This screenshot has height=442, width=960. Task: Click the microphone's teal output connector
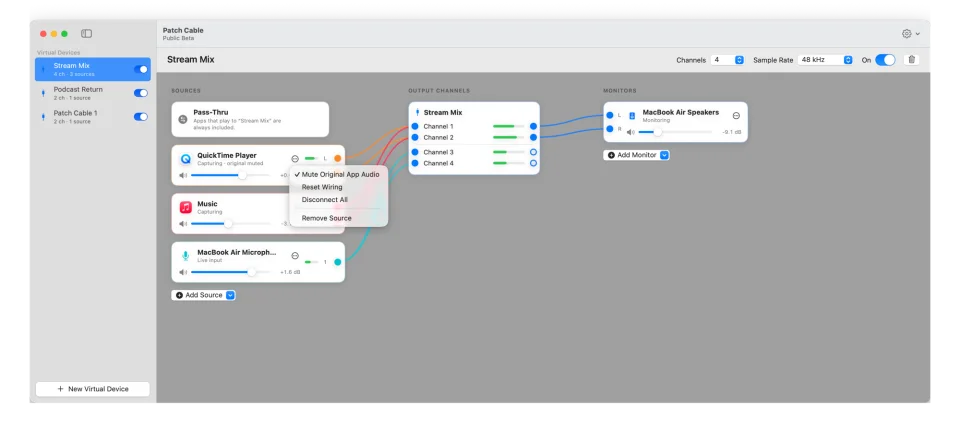337,262
